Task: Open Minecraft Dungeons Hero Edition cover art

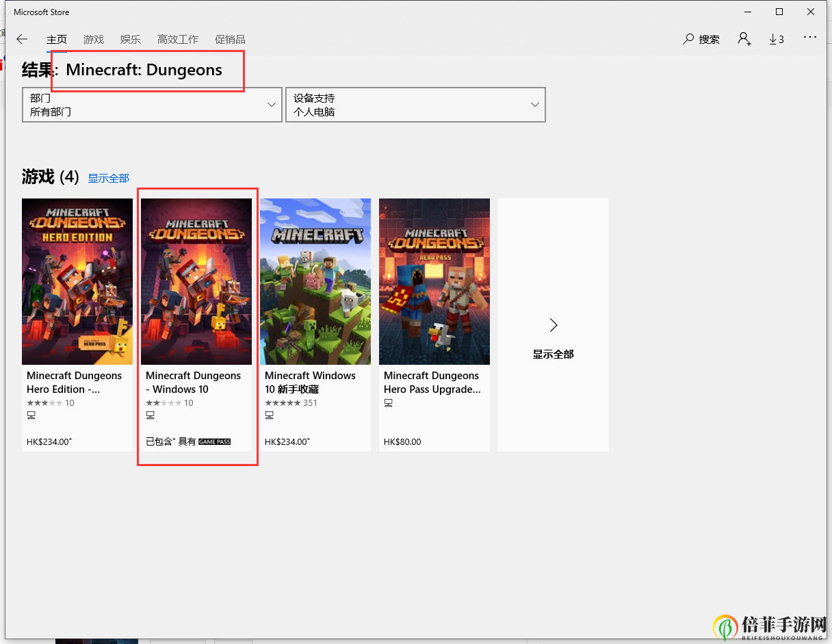Action: coord(77,281)
